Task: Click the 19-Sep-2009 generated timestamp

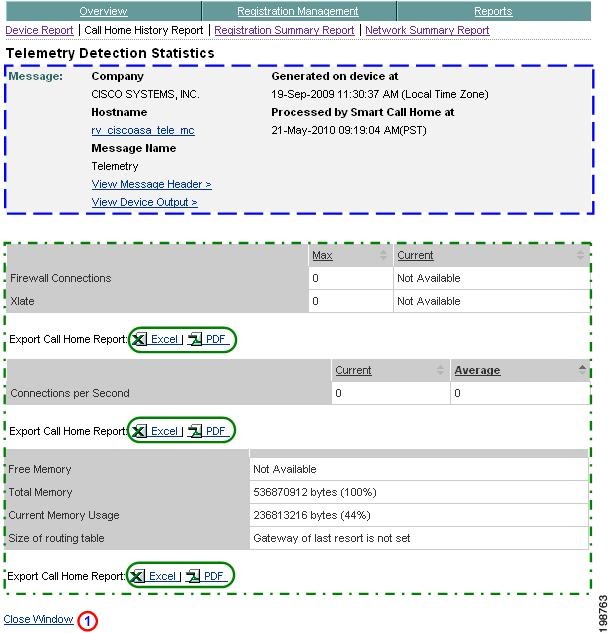Action: (x=380, y=94)
